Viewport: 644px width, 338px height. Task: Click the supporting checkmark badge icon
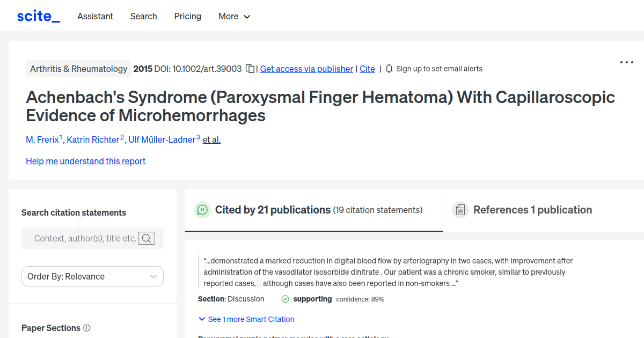point(284,299)
